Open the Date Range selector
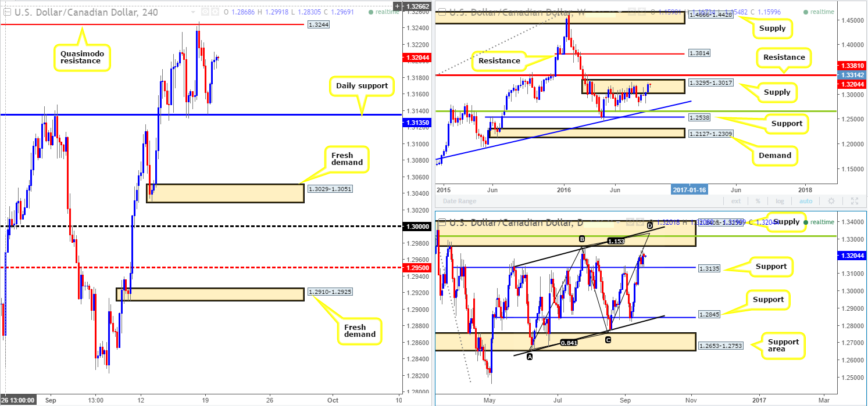 (459, 201)
